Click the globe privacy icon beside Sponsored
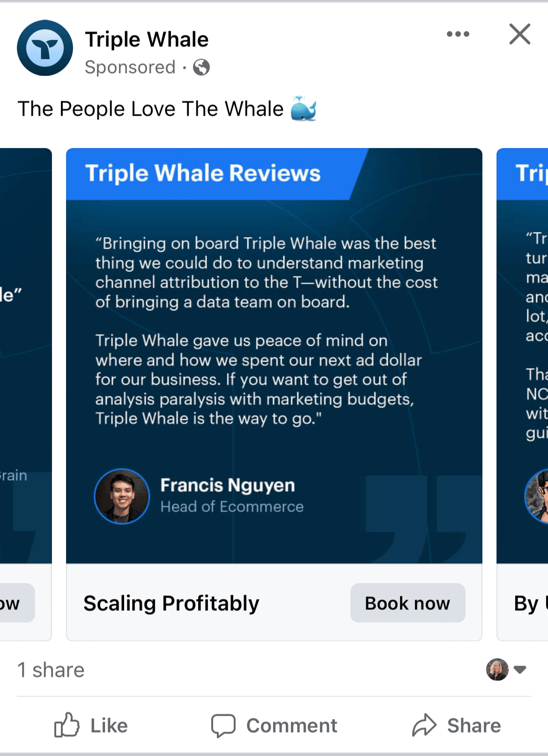The image size is (548, 756). [202, 67]
